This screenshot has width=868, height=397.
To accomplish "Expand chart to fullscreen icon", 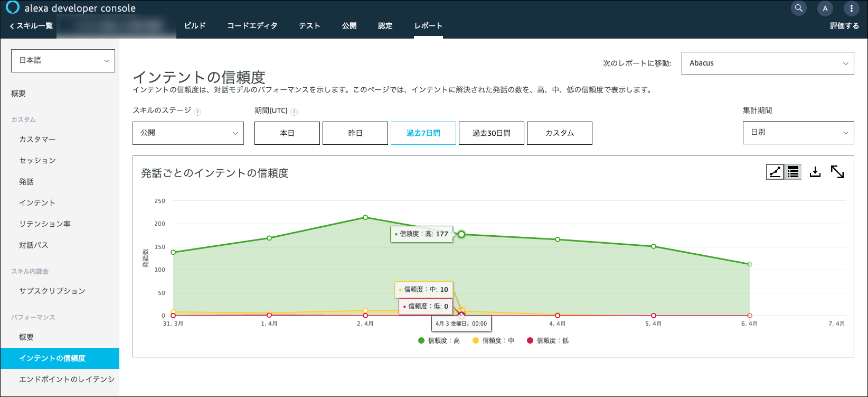I will pyautogui.click(x=837, y=172).
